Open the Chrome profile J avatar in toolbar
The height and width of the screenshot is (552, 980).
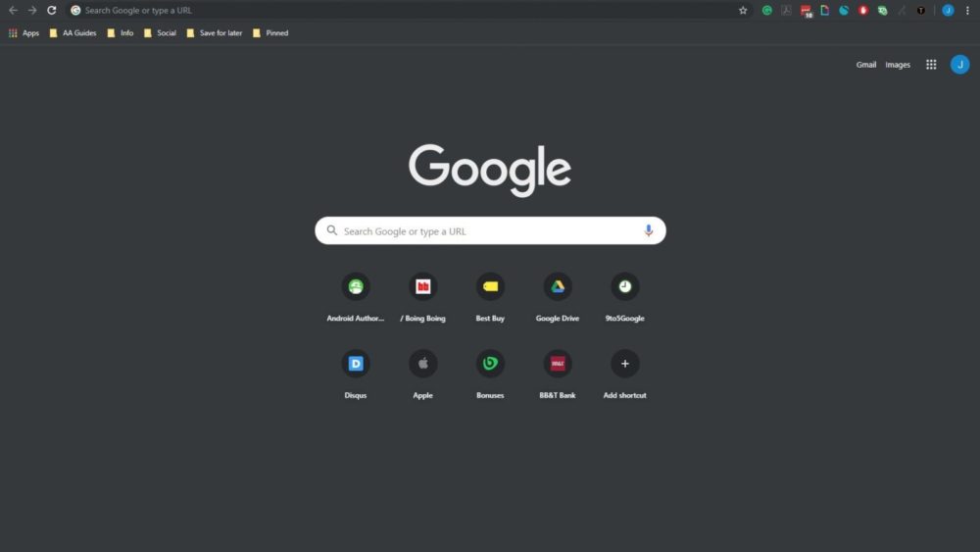948,10
